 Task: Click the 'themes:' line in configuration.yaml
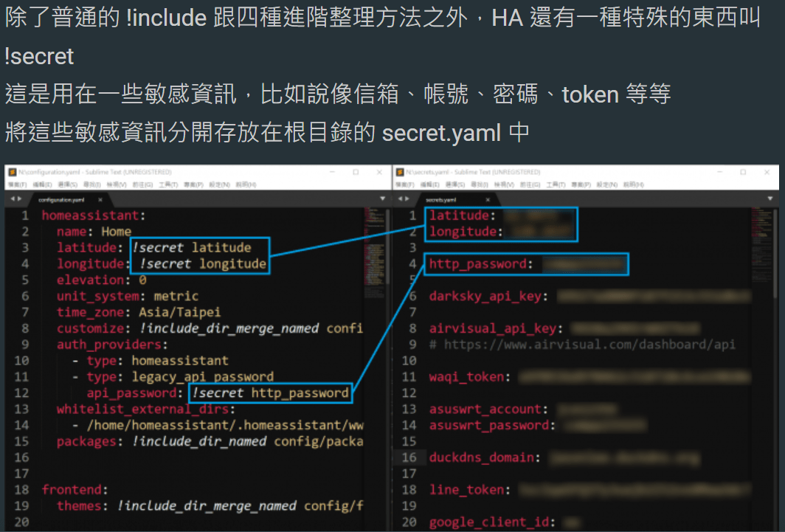(x=210, y=506)
